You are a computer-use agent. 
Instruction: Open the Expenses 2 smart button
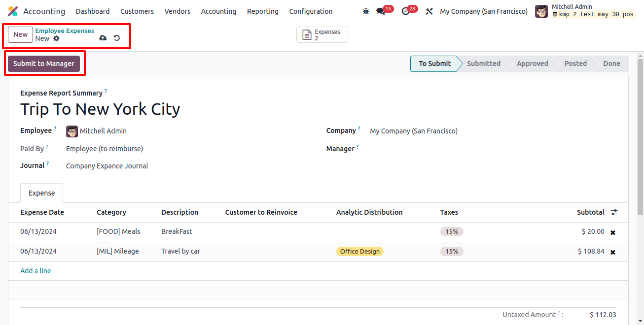coord(322,35)
